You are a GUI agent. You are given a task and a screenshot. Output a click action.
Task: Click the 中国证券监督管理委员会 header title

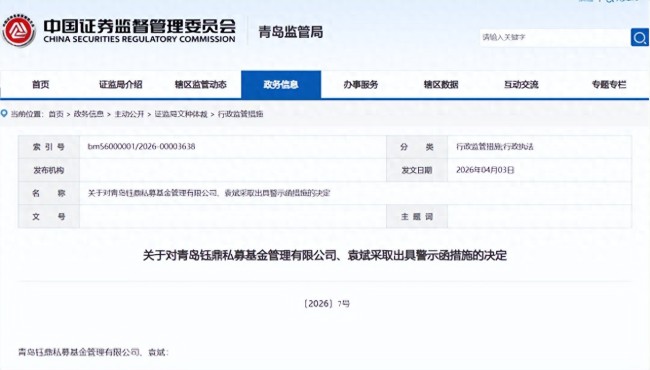point(140,26)
